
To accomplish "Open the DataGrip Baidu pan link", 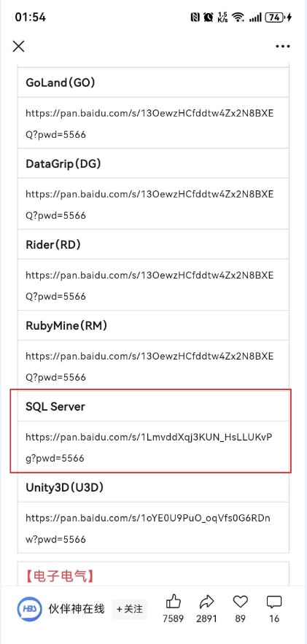I will (149, 204).
